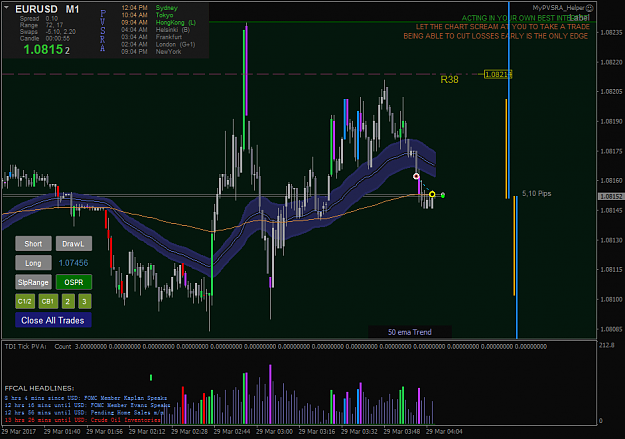This screenshot has width=625, height=439.
Task: Select the FOMC Member Kaplan Speaks headline
Action: (x=86, y=398)
